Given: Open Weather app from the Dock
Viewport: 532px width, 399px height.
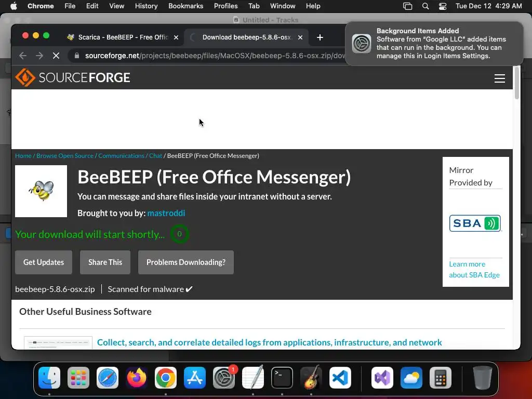Looking at the screenshot, I should tap(411, 378).
